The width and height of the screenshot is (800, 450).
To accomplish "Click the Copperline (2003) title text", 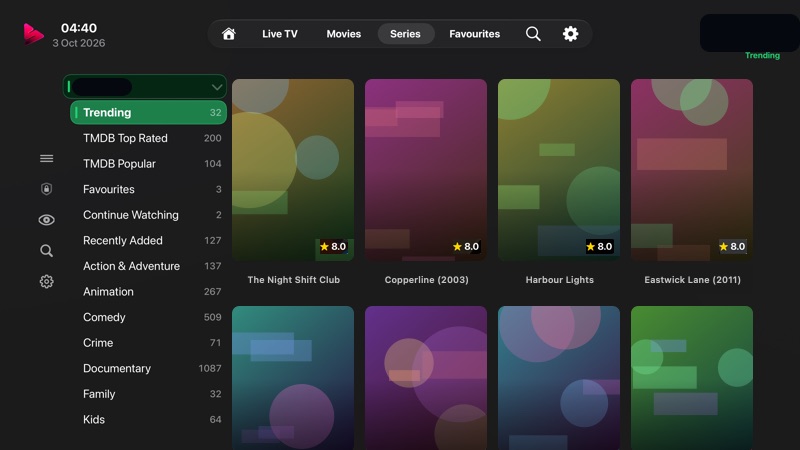I will point(427,280).
